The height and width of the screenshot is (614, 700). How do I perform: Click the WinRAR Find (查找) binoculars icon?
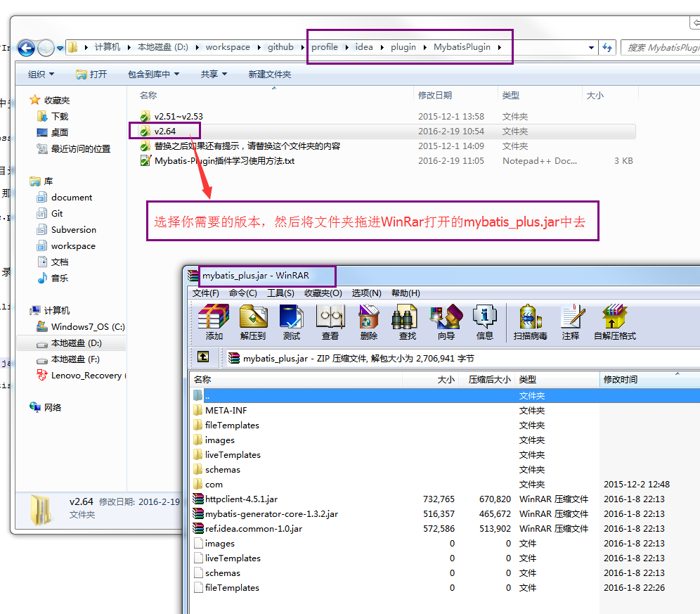click(x=407, y=322)
